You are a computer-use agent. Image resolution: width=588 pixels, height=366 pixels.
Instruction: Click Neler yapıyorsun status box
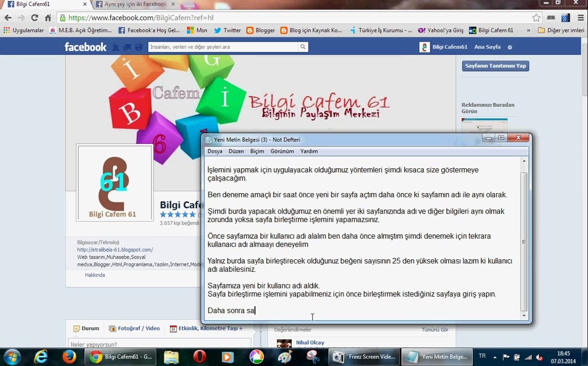coord(160,344)
